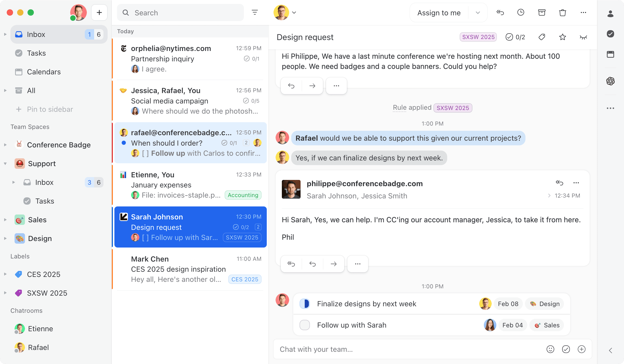Star the Design request conversation

click(563, 37)
